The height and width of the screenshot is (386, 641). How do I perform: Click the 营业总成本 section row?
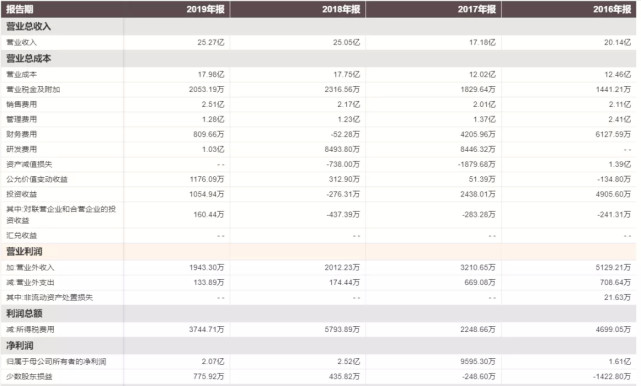click(318, 58)
